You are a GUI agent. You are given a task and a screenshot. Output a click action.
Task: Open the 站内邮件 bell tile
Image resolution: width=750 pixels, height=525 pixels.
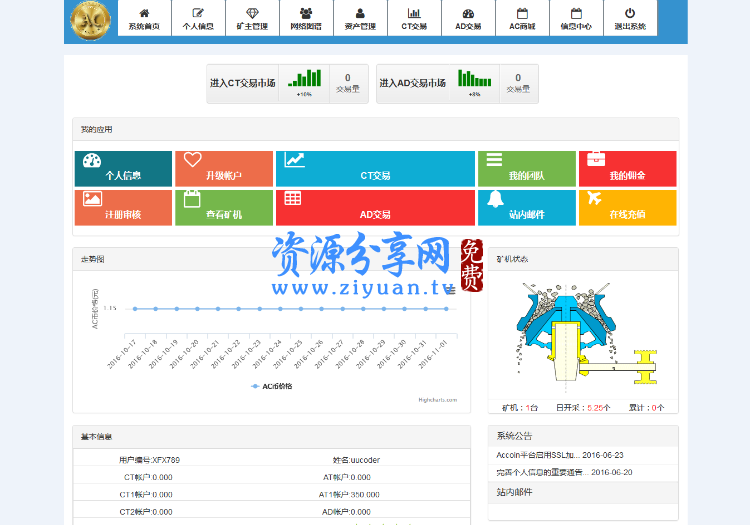[x=527, y=208]
